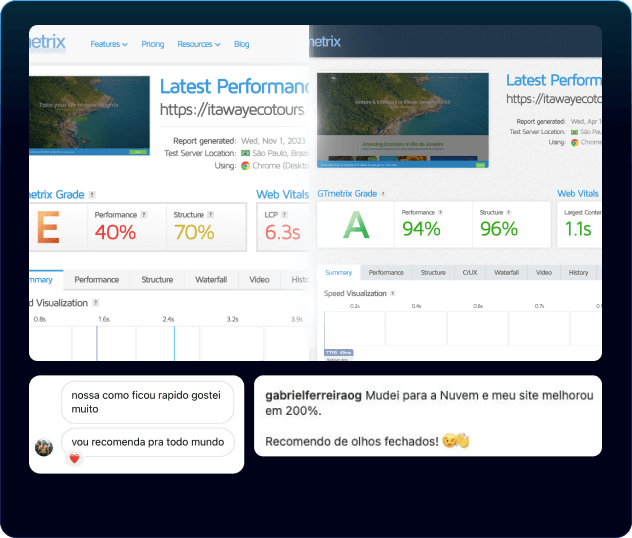Click the commenter's profile avatar
The height and width of the screenshot is (538, 632).
coord(44,447)
